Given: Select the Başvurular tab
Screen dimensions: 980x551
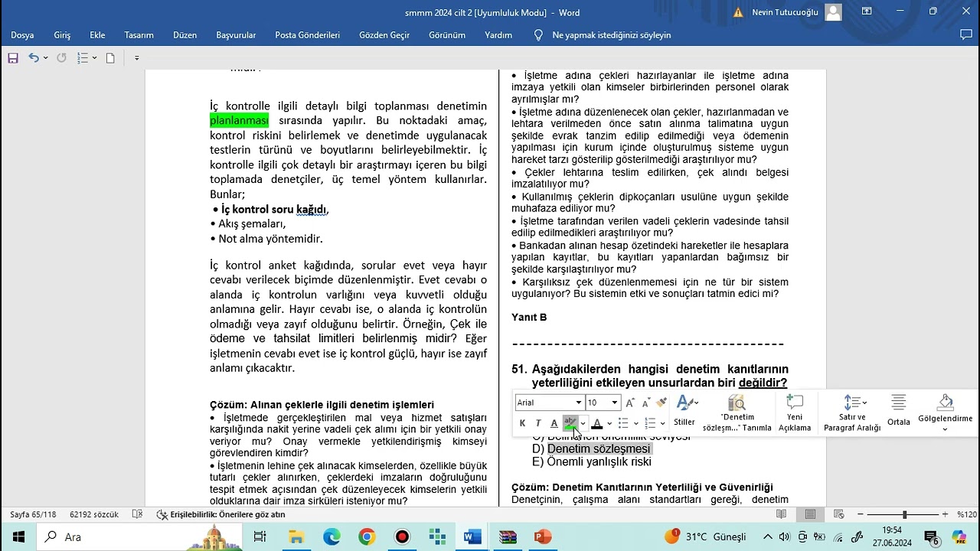Looking at the screenshot, I should (236, 35).
